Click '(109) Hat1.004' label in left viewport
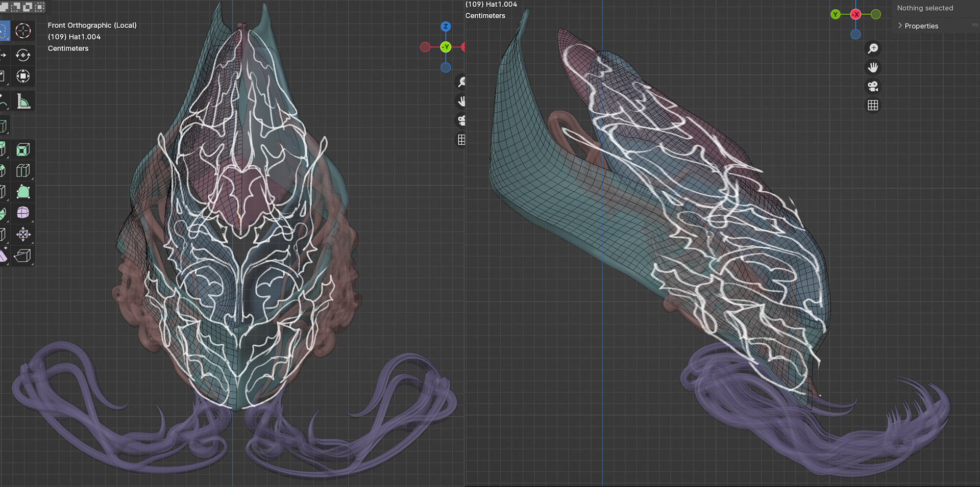980x487 pixels. [74, 37]
